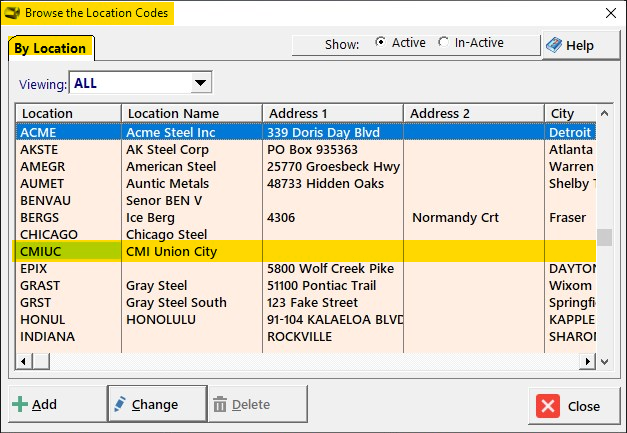
Task: Click the PO Box 935363 address
Action: click(x=312, y=150)
